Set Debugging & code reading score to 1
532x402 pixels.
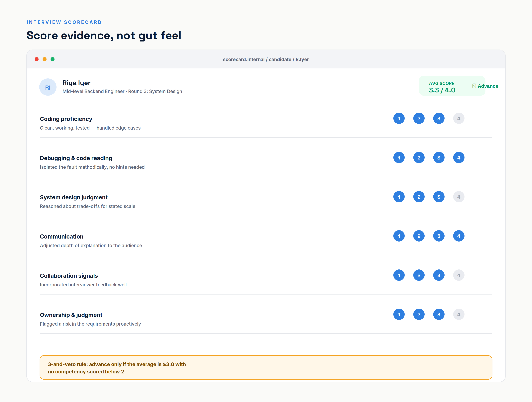point(399,158)
